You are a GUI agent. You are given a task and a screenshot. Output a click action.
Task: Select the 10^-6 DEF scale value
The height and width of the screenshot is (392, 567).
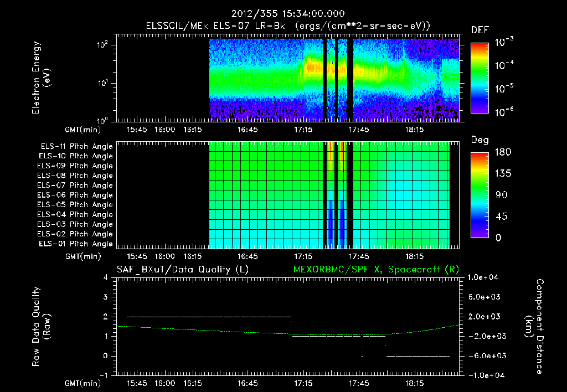tap(504, 112)
